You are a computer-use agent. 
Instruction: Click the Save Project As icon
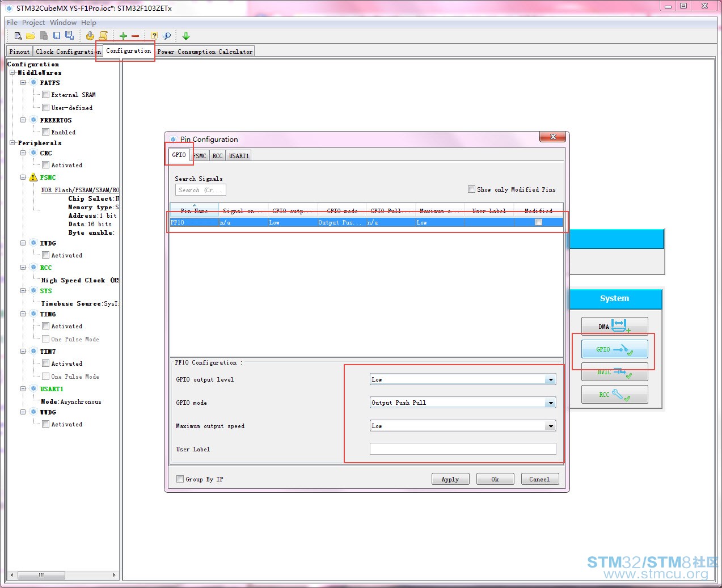pos(69,36)
